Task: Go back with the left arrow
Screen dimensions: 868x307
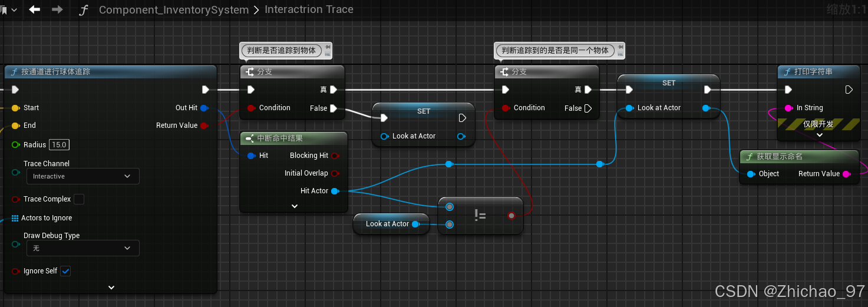Action: click(x=35, y=9)
